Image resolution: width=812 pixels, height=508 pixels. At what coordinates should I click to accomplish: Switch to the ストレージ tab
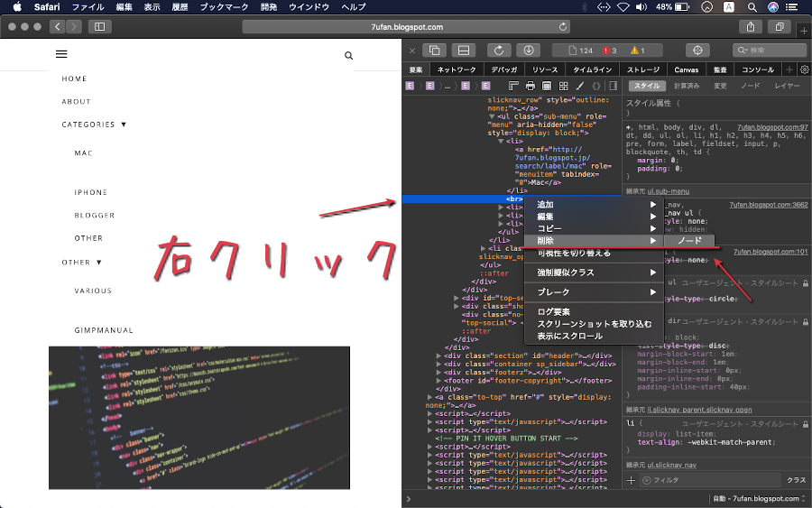pos(643,69)
